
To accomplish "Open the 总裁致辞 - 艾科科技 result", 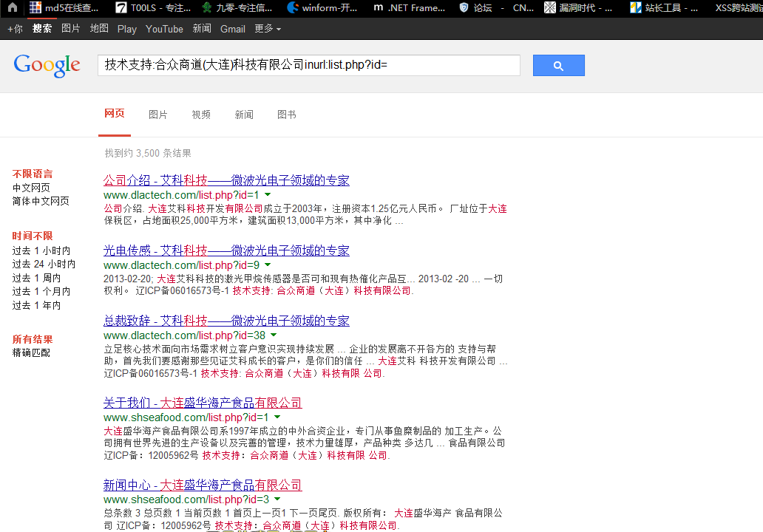I will (x=226, y=321).
